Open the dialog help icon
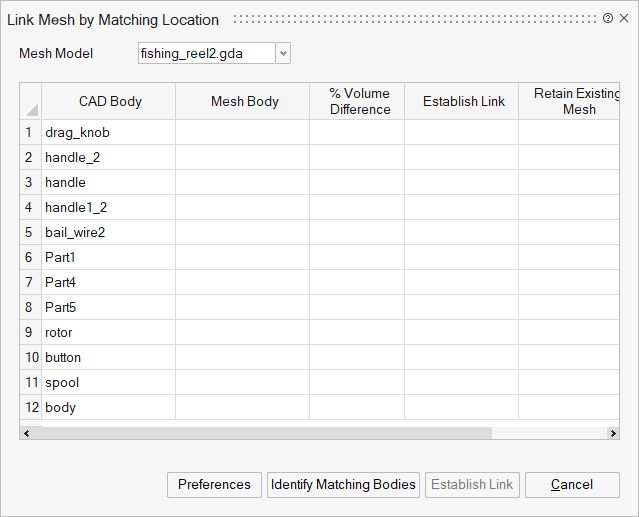Screen dimensions: 639x517 (x=608, y=19)
